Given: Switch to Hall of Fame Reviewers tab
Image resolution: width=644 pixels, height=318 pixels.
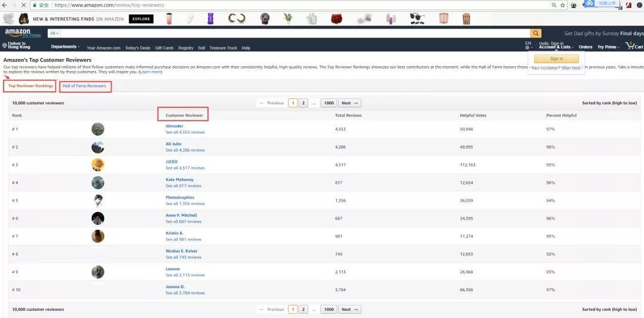Looking at the screenshot, I should 84,86.
